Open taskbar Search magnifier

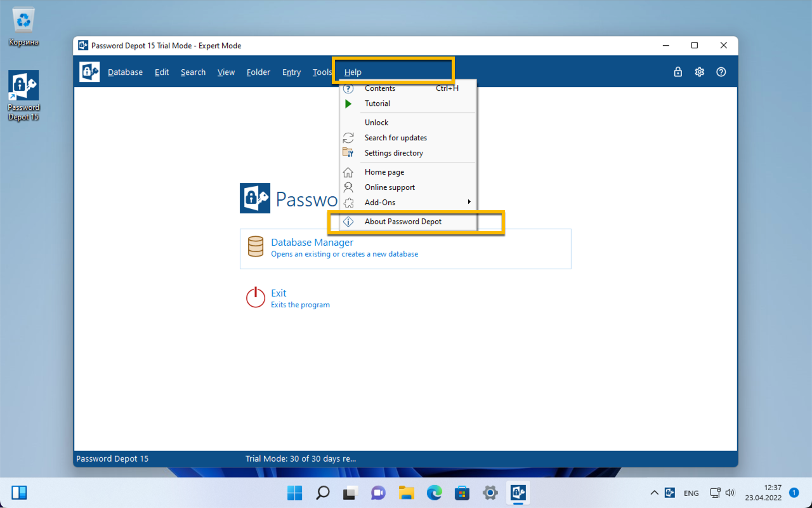pyautogui.click(x=323, y=492)
